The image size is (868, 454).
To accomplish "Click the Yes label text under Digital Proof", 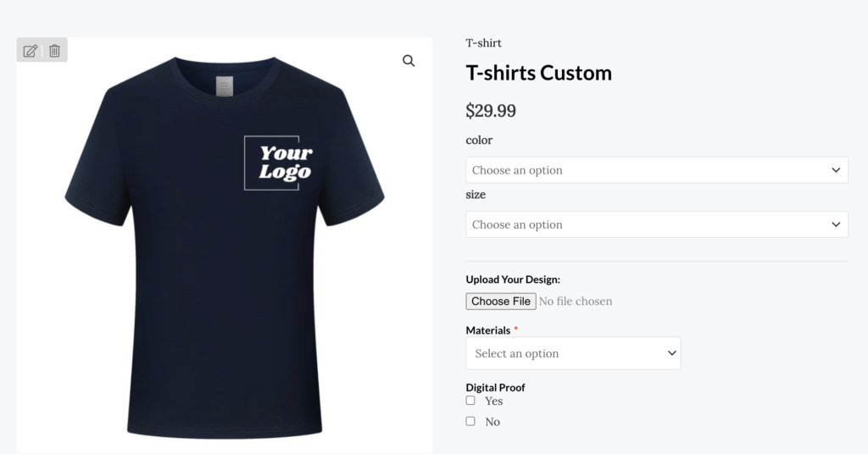I will [494, 401].
